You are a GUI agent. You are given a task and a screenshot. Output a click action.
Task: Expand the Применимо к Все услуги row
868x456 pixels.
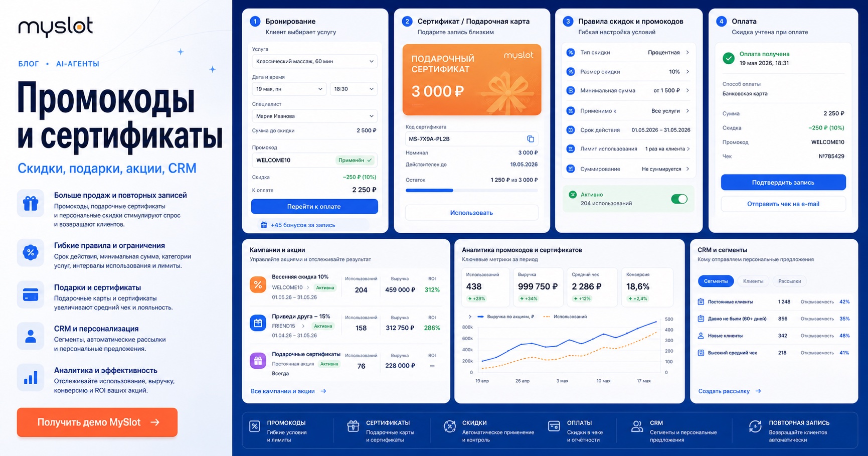[x=628, y=111]
